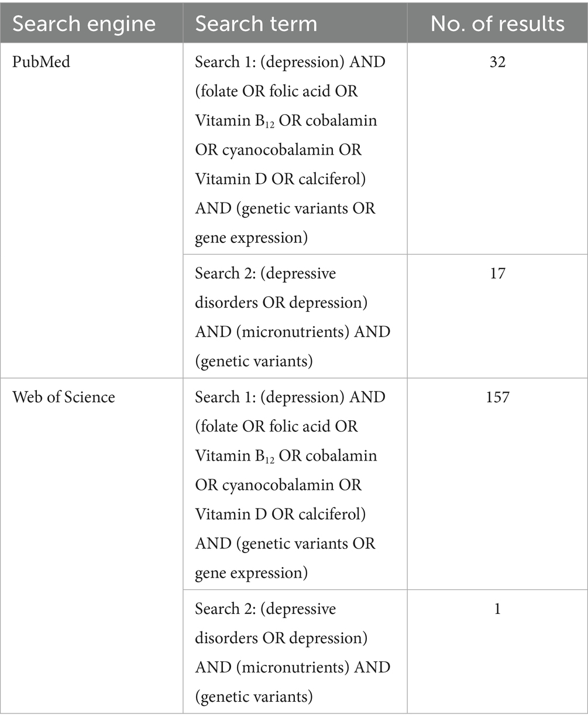Select "Search 1: (depression)" under Web of Science
This screenshot has height=724, width=588.
[x=270, y=397]
